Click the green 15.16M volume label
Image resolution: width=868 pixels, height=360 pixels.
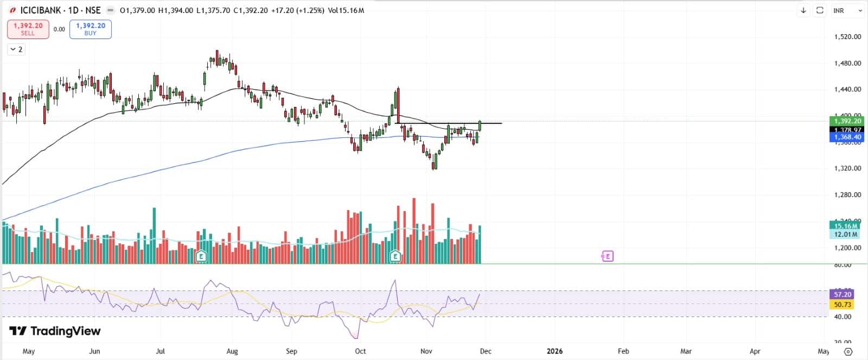tap(845, 226)
